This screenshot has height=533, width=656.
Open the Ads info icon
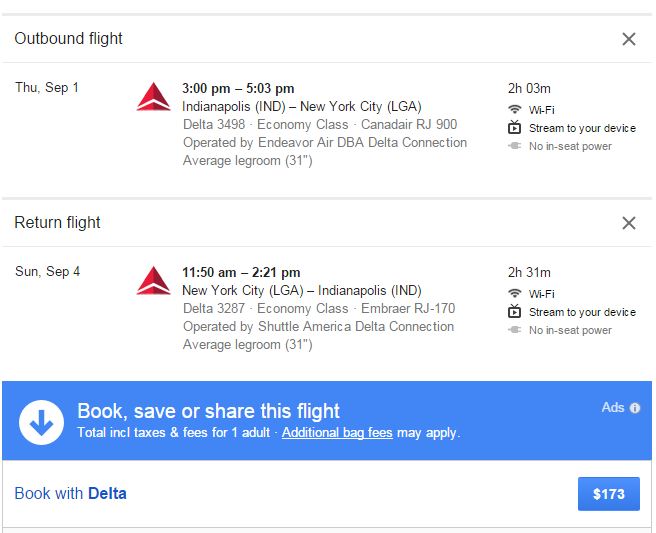(x=635, y=408)
